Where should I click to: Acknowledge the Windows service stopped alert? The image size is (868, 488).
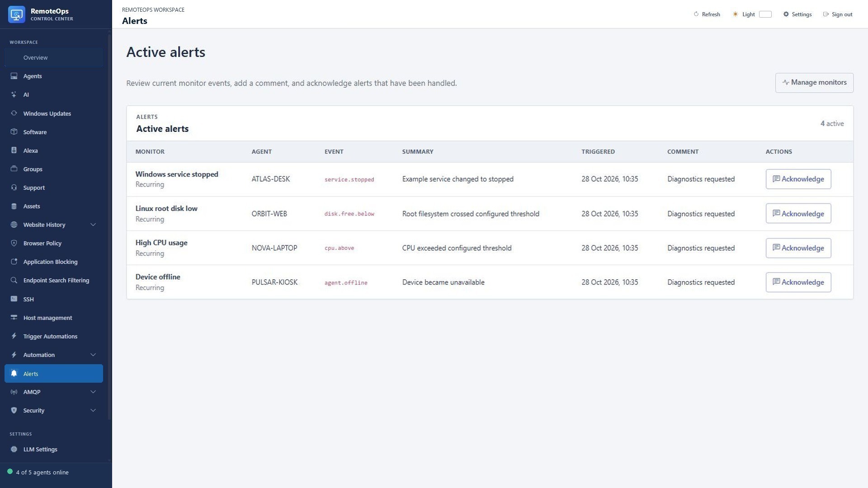click(798, 179)
